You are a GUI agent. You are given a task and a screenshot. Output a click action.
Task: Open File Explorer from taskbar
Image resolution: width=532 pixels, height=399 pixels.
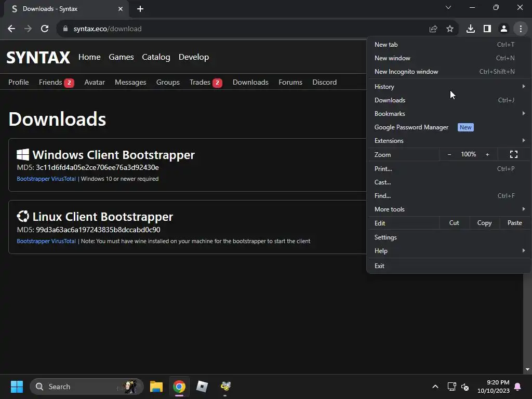point(156,387)
